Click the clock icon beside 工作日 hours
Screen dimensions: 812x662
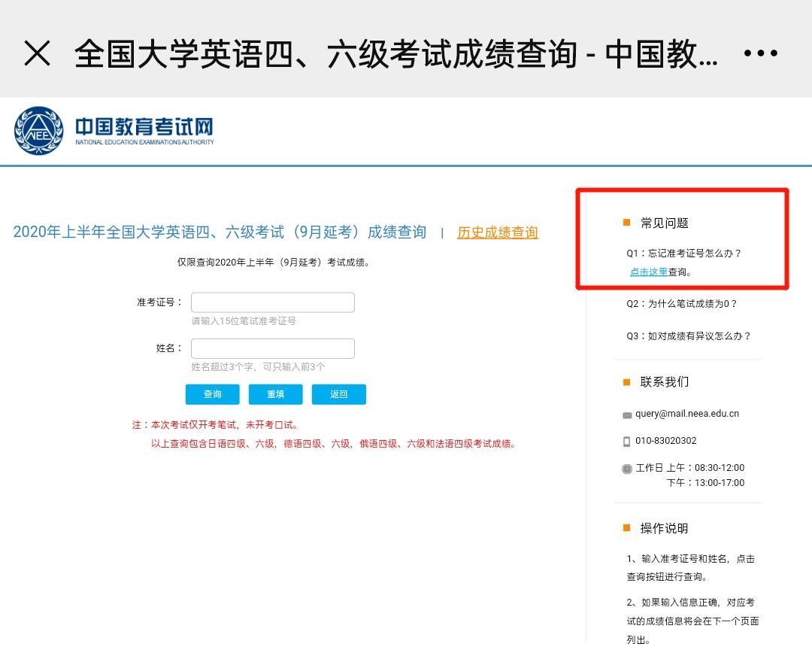click(626, 469)
